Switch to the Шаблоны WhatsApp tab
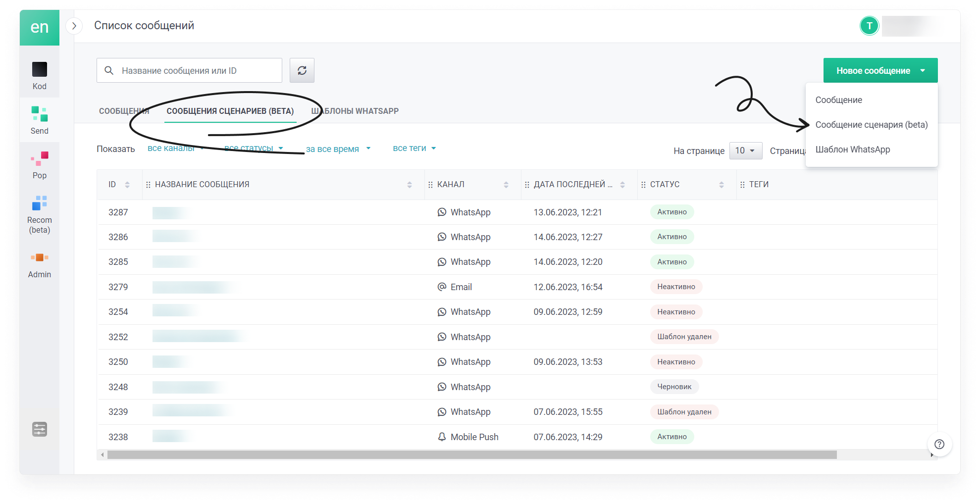 click(355, 111)
